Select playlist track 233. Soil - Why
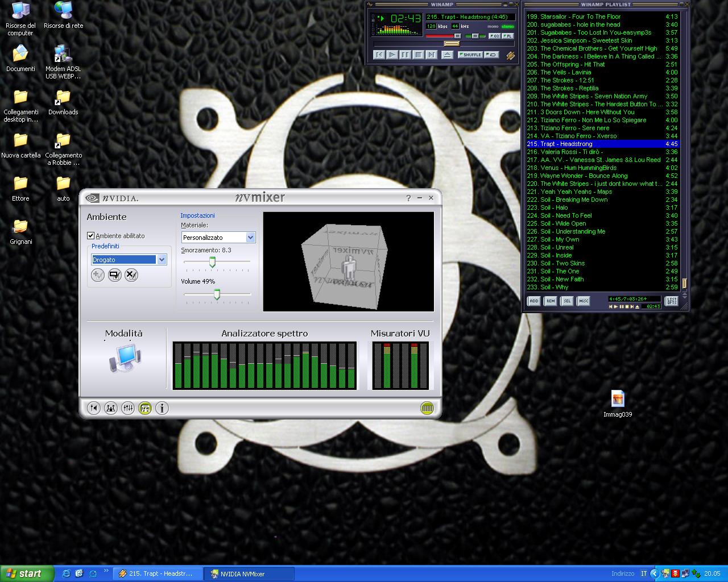The image size is (728, 582). [602, 287]
